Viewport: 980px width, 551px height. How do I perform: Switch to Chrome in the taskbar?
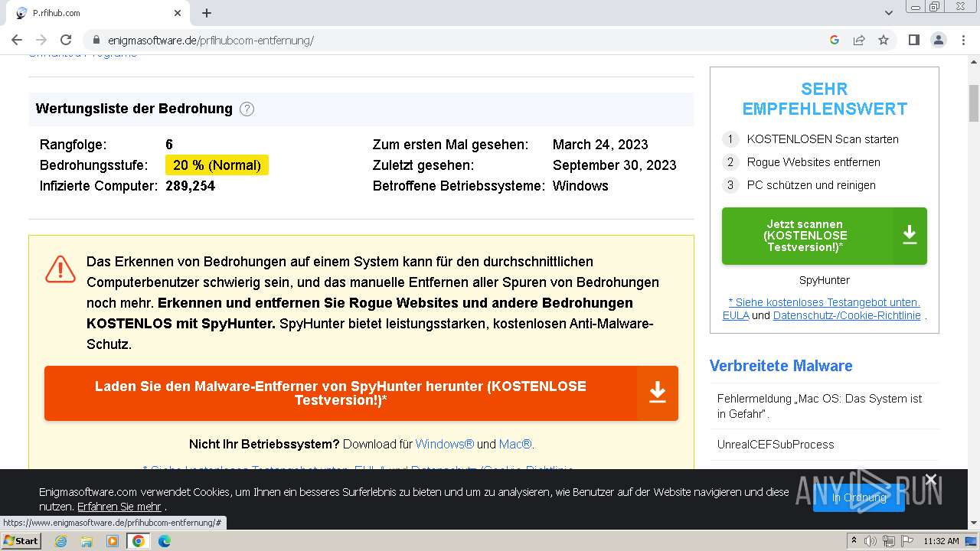tap(139, 541)
